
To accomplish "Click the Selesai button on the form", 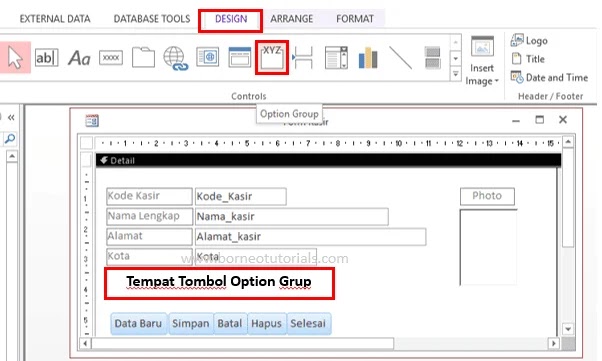I will point(308,323).
